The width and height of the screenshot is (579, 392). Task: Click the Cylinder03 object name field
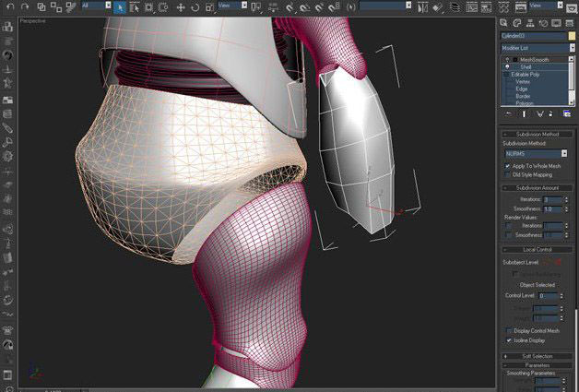pos(531,36)
